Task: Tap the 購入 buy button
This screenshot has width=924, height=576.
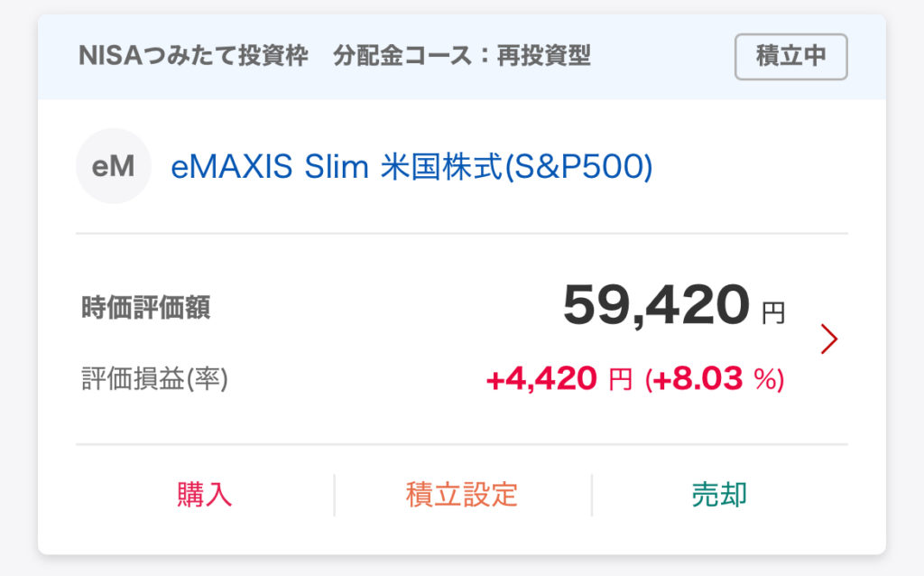Action: (x=205, y=495)
